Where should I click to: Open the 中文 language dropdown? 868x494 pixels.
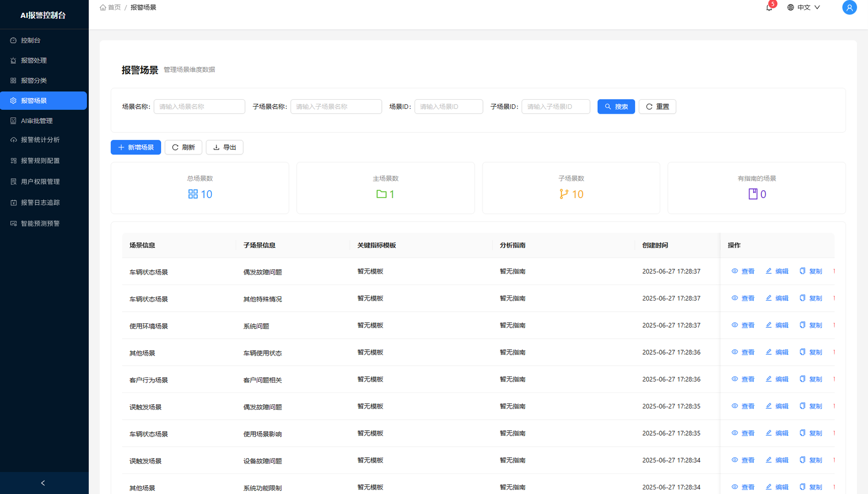tap(804, 8)
